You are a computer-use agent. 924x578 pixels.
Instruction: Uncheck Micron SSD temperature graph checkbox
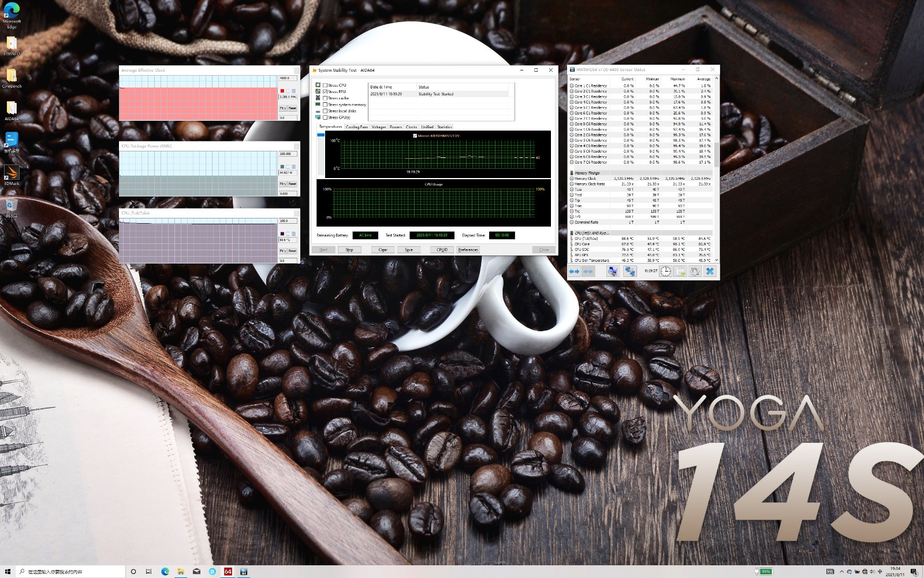[415, 136]
